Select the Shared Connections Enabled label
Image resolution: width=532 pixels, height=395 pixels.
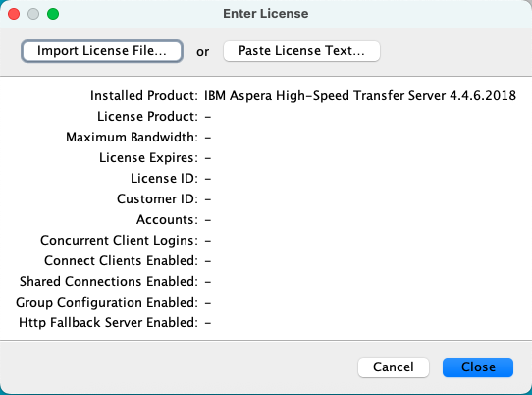[x=109, y=282]
